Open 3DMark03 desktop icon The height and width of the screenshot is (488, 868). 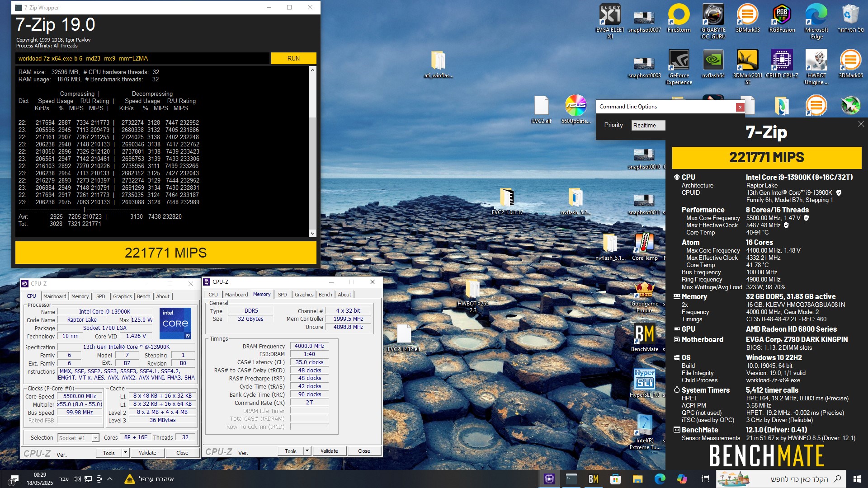tap(748, 18)
